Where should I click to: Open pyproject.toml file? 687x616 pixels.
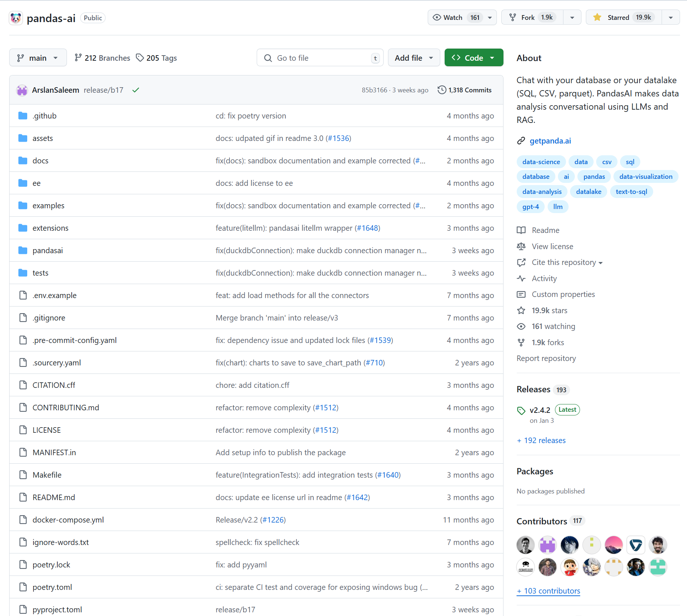(57, 610)
